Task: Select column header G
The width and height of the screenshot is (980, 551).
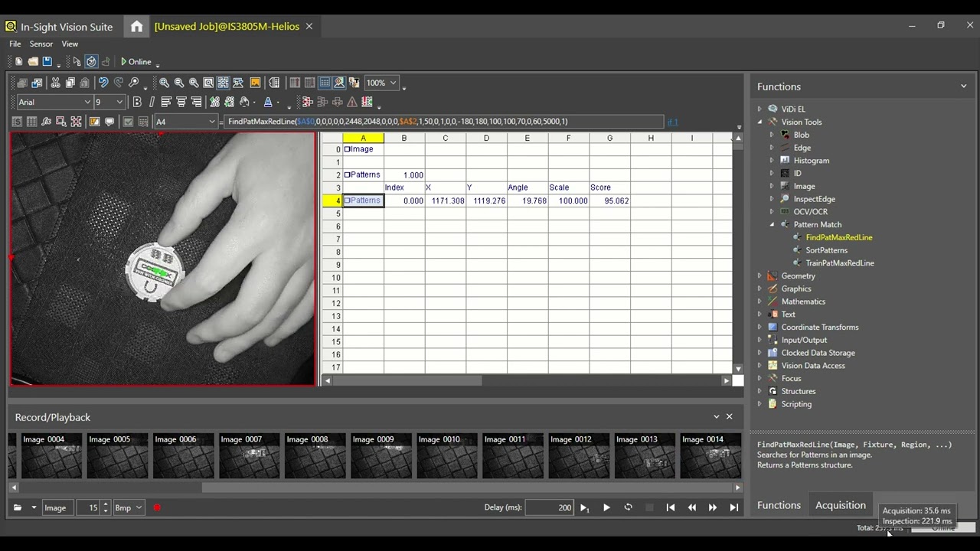Action: tap(609, 138)
